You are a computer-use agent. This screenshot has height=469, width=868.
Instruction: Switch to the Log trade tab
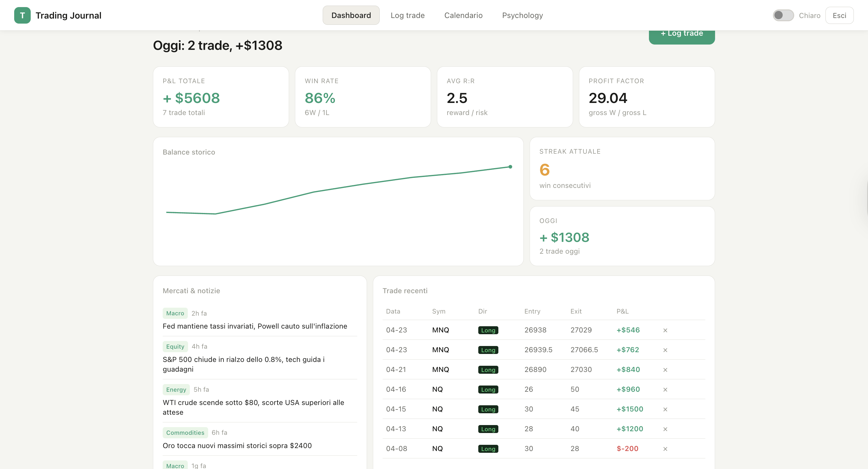coord(408,15)
